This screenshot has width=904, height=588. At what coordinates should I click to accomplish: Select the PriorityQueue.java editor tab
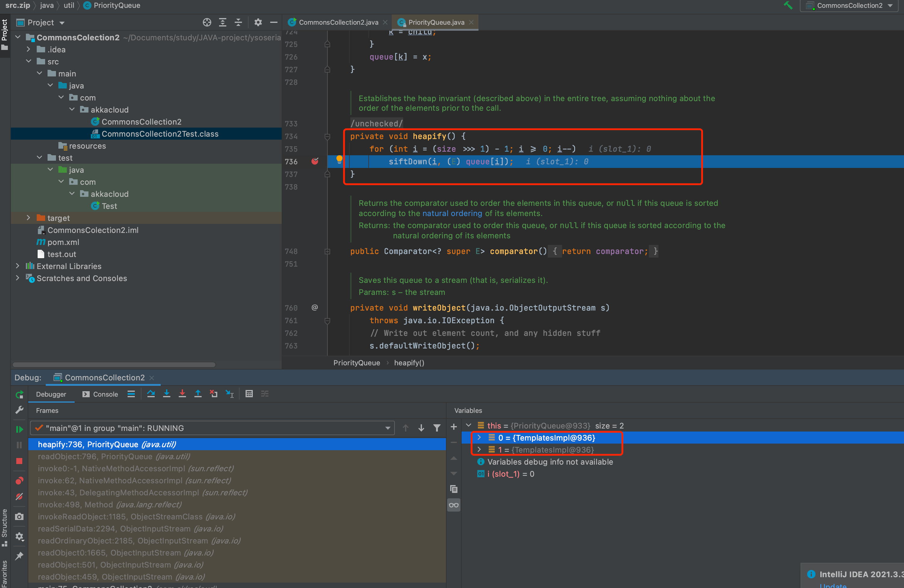[x=436, y=22]
